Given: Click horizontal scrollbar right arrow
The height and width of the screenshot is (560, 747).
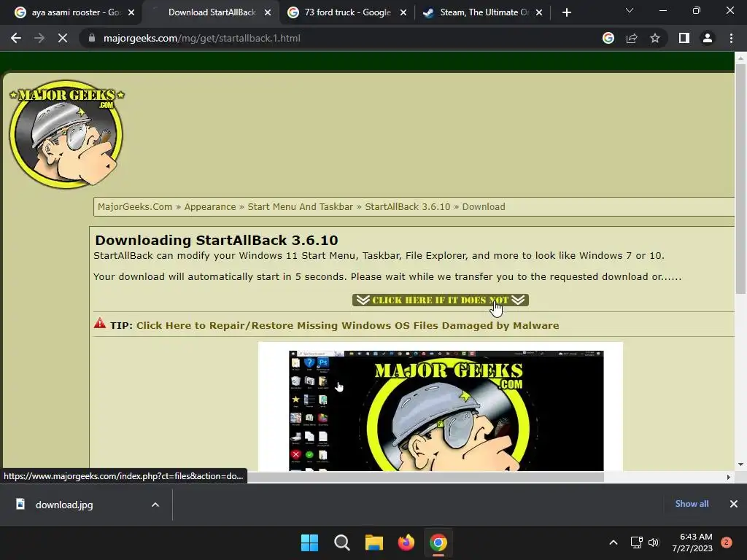Looking at the screenshot, I should (729, 477).
